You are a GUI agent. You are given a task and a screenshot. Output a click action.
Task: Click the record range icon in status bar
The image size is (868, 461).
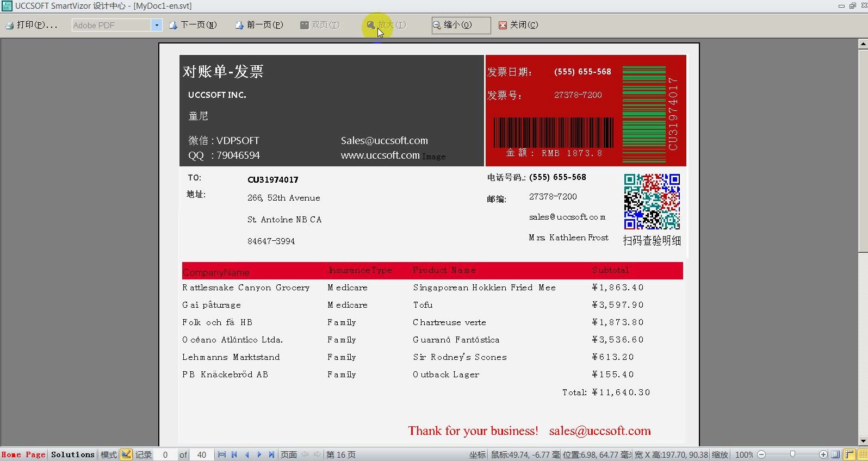tap(221, 454)
